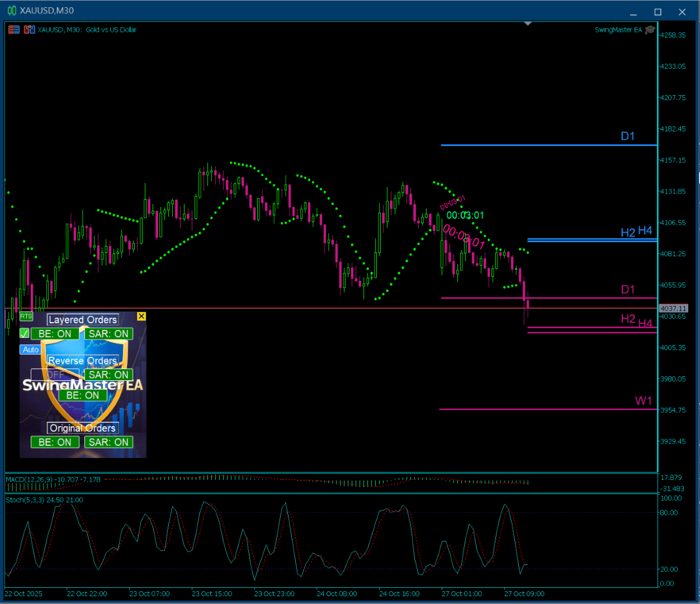The image size is (700, 604).
Task: Click the current price tag 4037.11
Action: click(673, 309)
